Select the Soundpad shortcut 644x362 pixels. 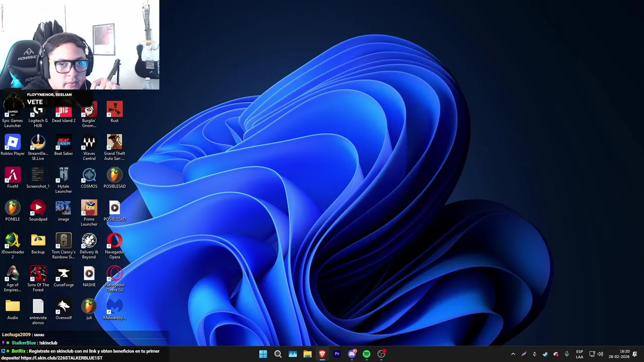(38, 210)
